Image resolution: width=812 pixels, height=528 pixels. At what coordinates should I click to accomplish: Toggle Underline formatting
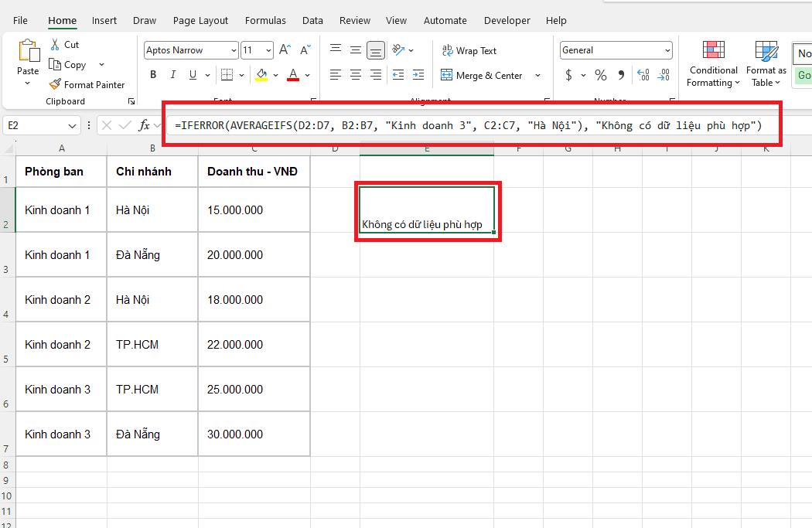pos(193,75)
